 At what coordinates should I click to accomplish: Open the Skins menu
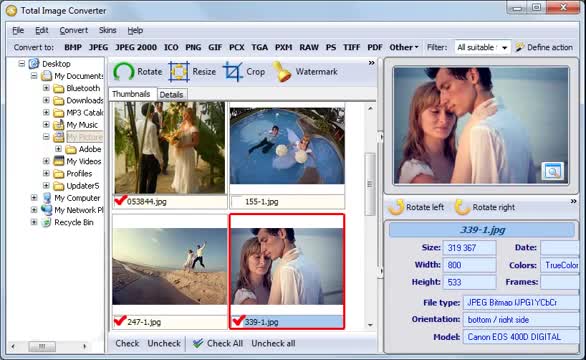click(107, 30)
